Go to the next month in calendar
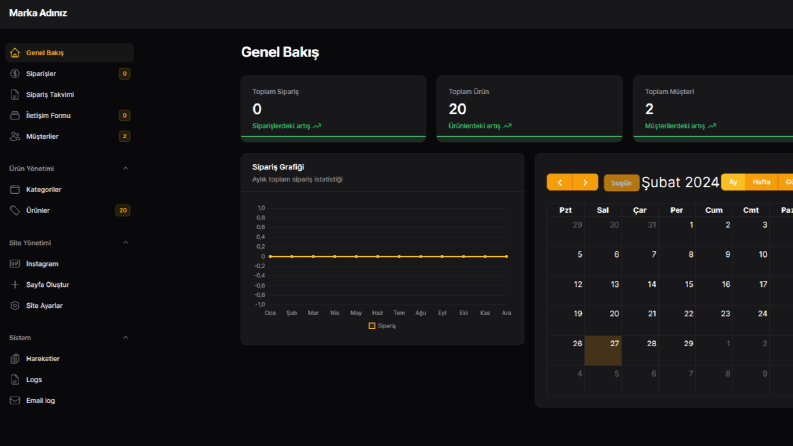Screen dimensions: 793x446 click(585, 182)
